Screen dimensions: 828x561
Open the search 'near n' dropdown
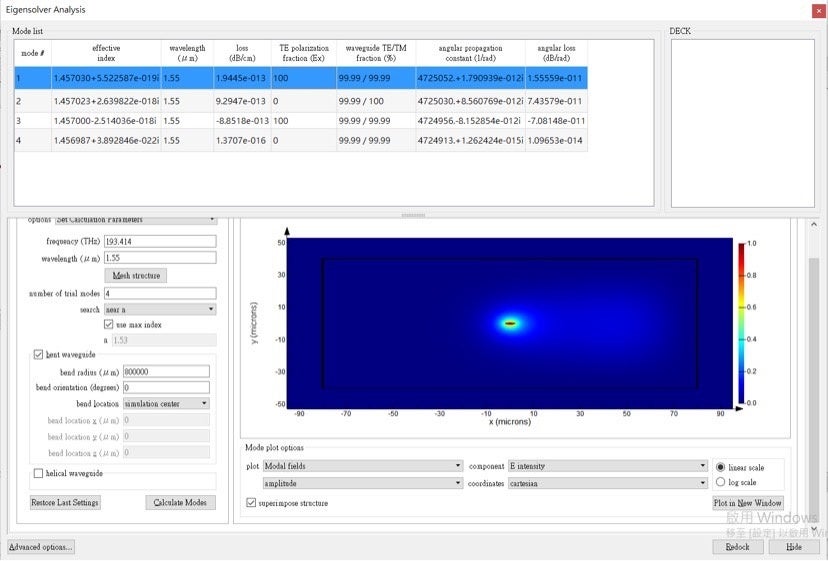[x=168, y=310]
